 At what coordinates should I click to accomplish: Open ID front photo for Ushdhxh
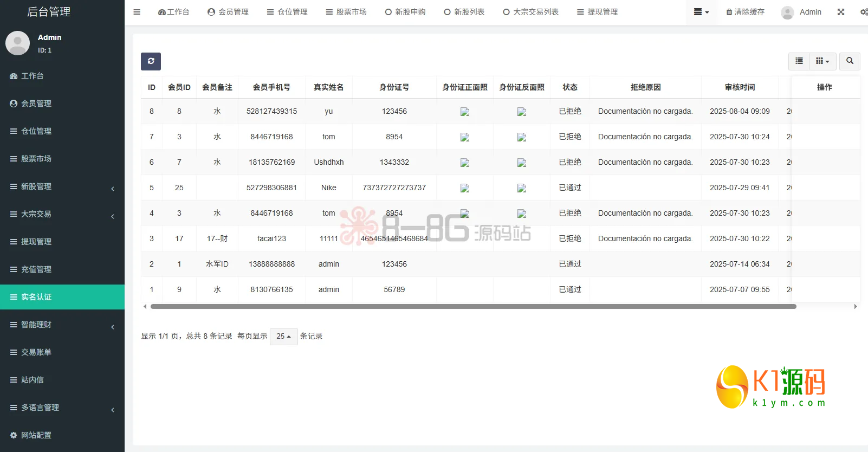click(465, 163)
